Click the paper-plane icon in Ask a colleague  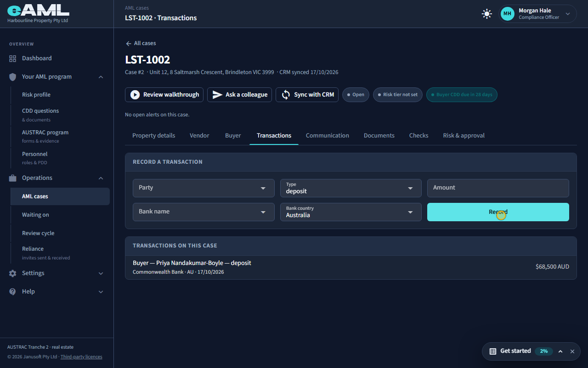tap(217, 95)
